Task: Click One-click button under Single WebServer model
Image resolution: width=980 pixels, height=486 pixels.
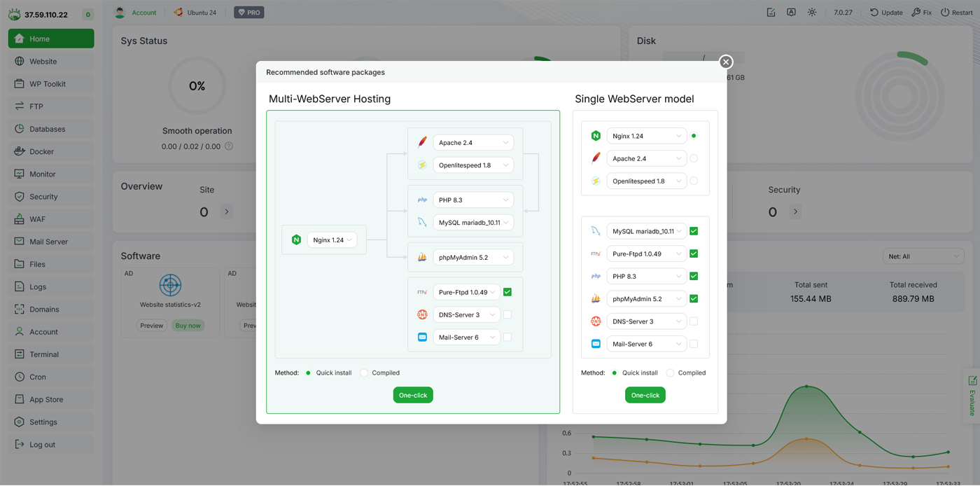Action: (645, 396)
